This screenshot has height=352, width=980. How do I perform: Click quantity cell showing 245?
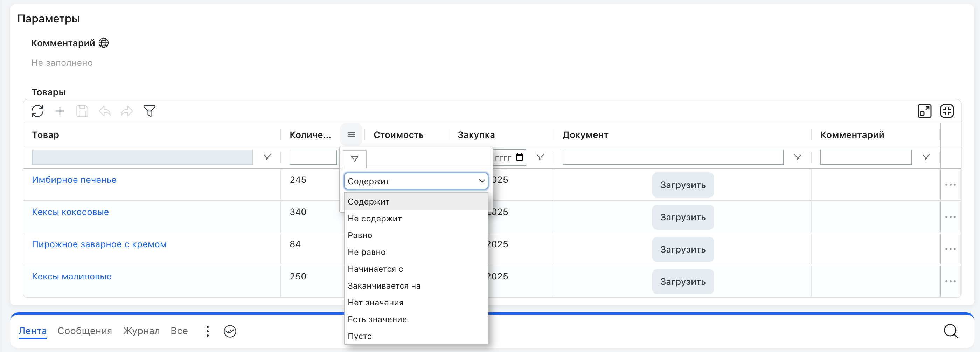[298, 180]
